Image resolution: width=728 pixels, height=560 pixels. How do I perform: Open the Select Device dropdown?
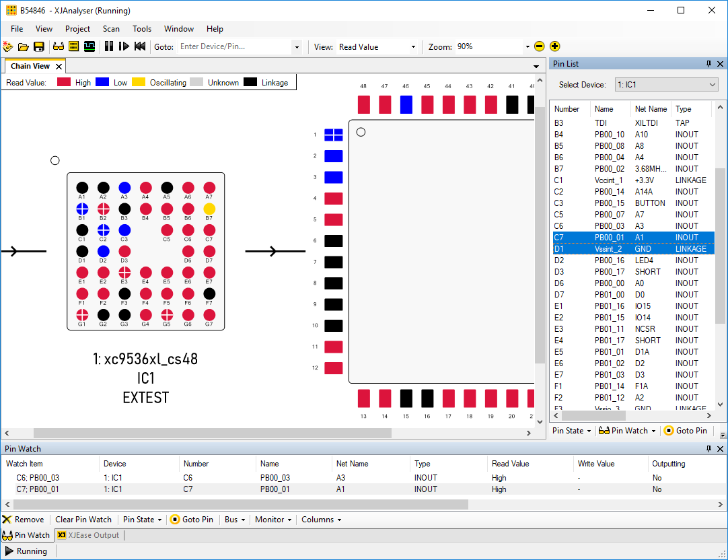[x=713, y=85]
